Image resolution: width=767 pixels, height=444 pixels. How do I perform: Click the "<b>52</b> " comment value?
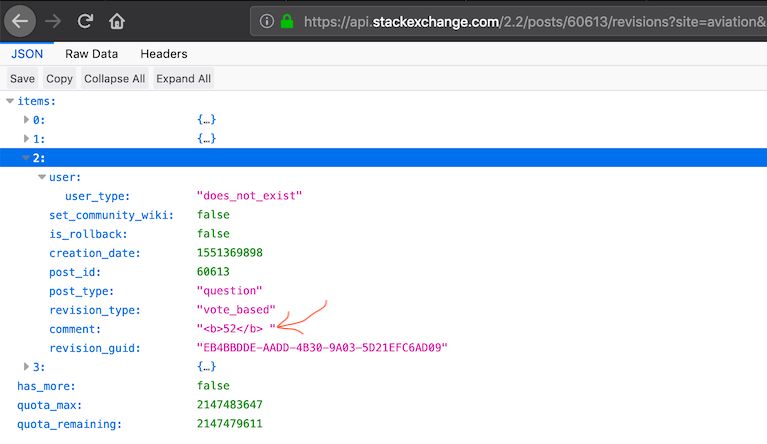[236, 329]
